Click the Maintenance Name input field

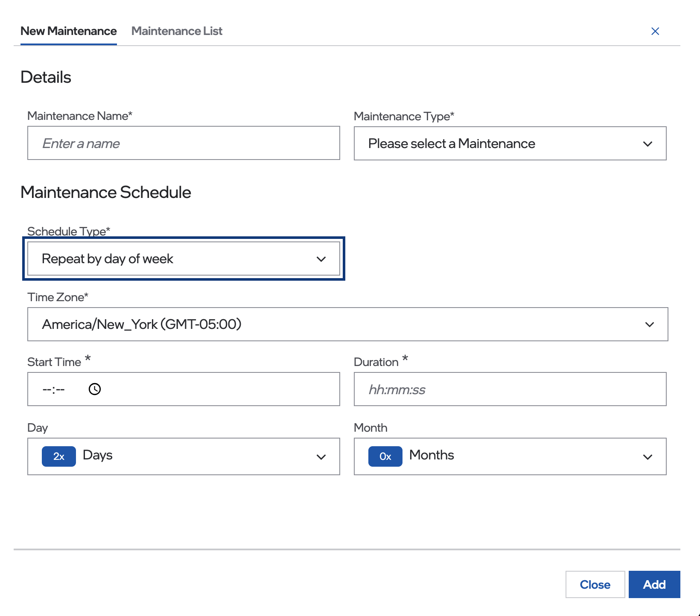coord(184,143)
